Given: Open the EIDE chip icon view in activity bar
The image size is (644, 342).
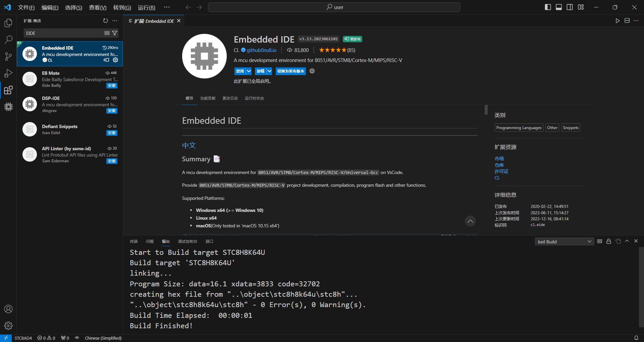Looking at the screenshot, I should 8,107.
